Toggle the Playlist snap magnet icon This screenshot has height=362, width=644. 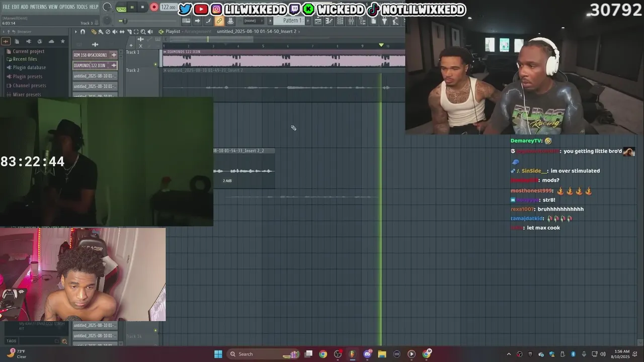pos(83,32)
